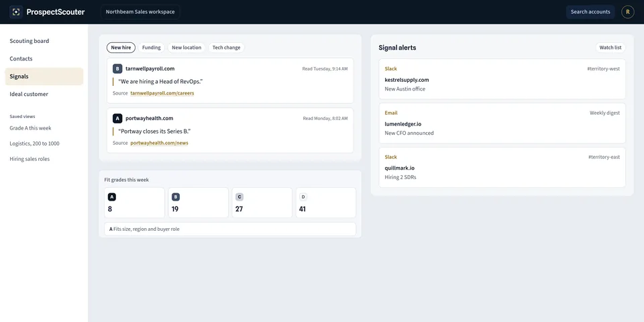Click the grade C count 27
Image resolution: width=644 pixels, height=322 pixels.
pyautogui.click(x=239, y=209)
